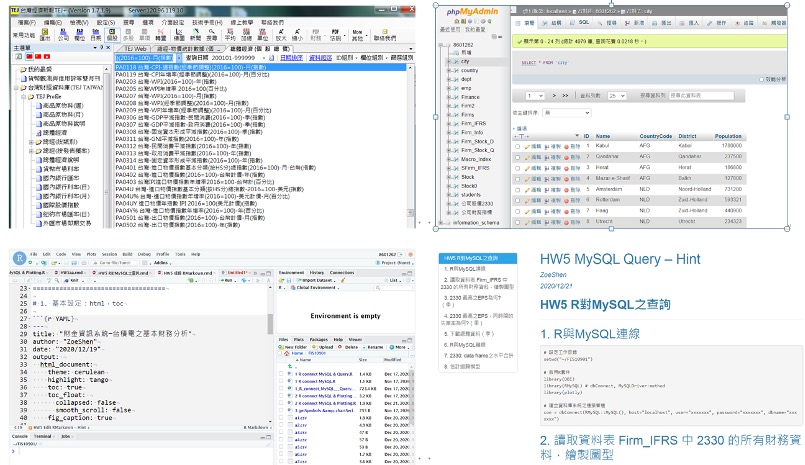This screenshot has width=805, height=465.
Task: Expand the Firm_IFRS node in phpMyAdmin tree
Action: (x=449, y=124)
